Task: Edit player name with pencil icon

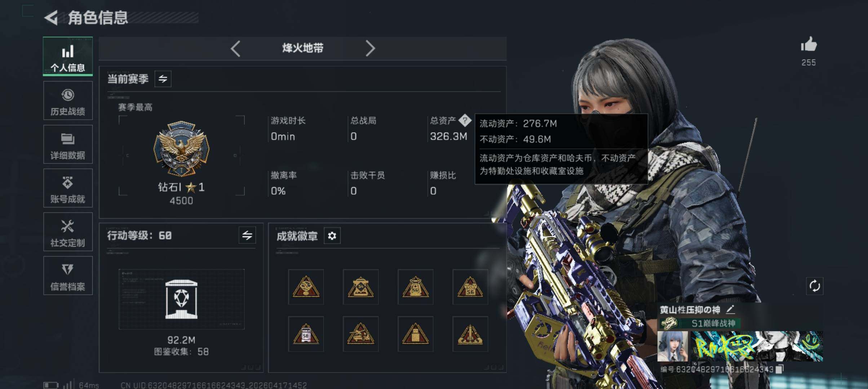Action: (x=730, y=309)
